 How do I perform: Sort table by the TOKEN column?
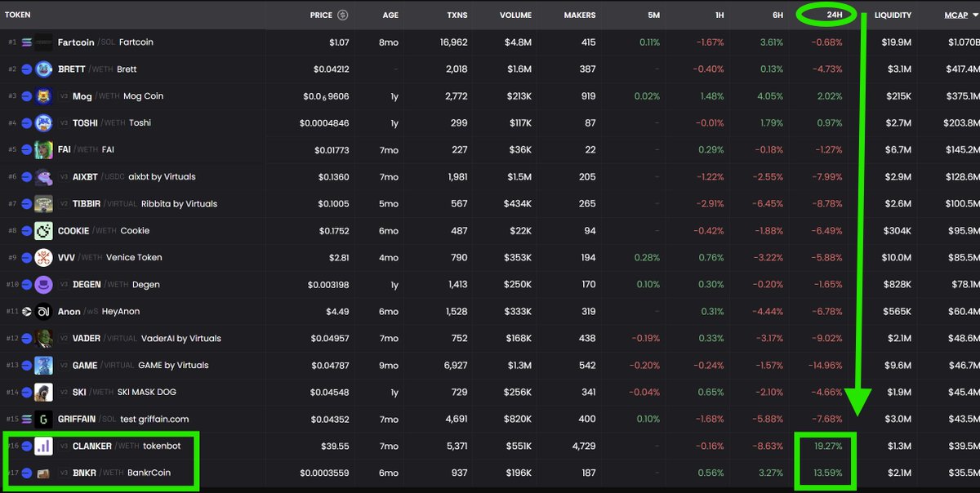18,15
